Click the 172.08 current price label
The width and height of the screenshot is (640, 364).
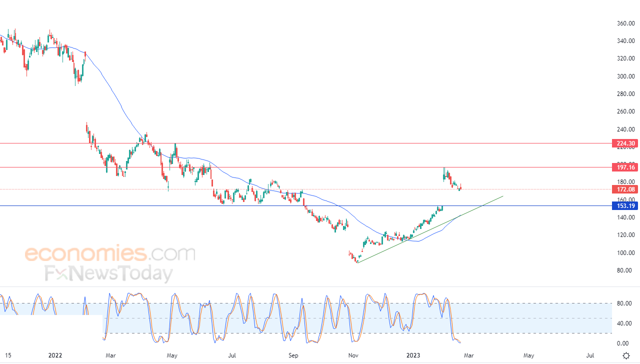click(x=624, y=189)
